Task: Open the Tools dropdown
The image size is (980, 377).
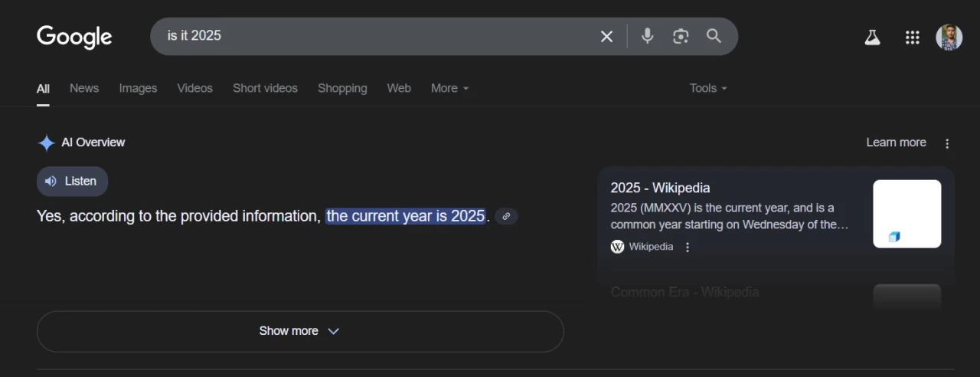Action: [x=707, y=88]
